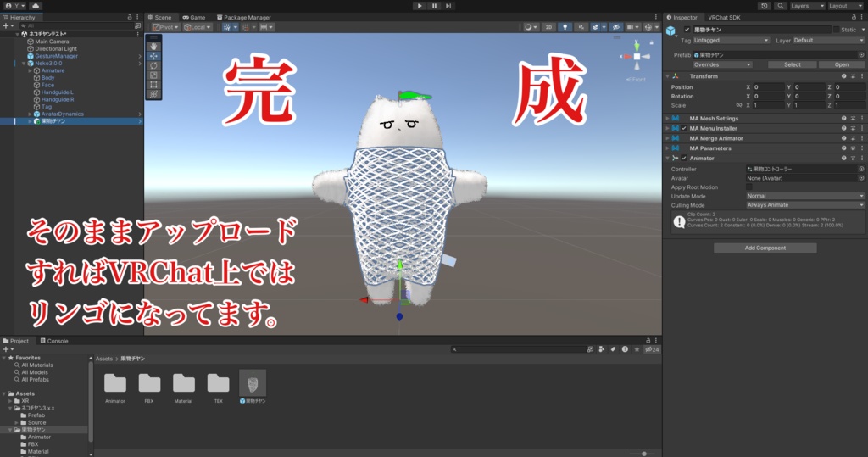Select the Scale tool

[153, 75]
